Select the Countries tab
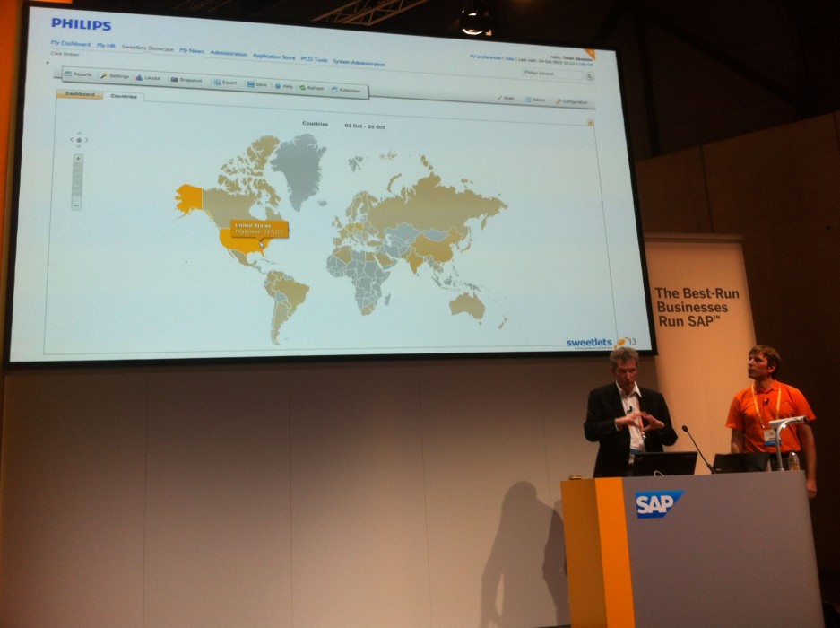The height and width of the screenshot is (628, 840). click(124, 97)
